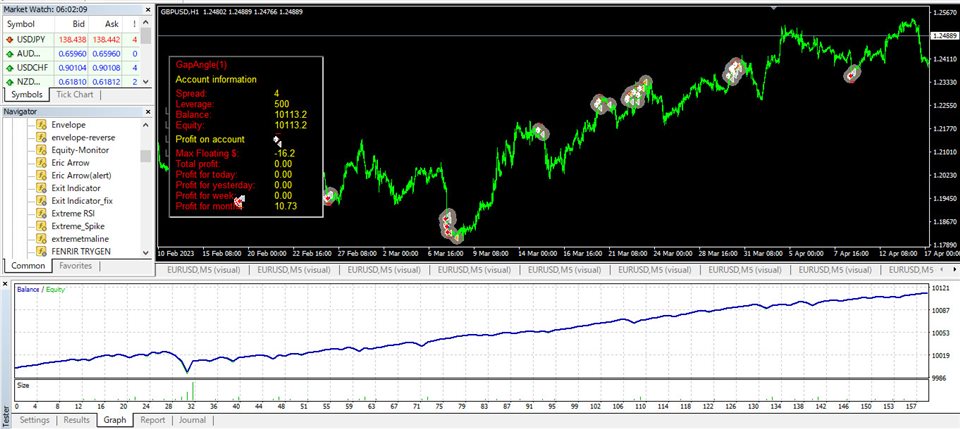Image resolution: width=960 pixels, height=429 pixels.
Task: Click NZD ask value 0.61812
Action: 106,81
